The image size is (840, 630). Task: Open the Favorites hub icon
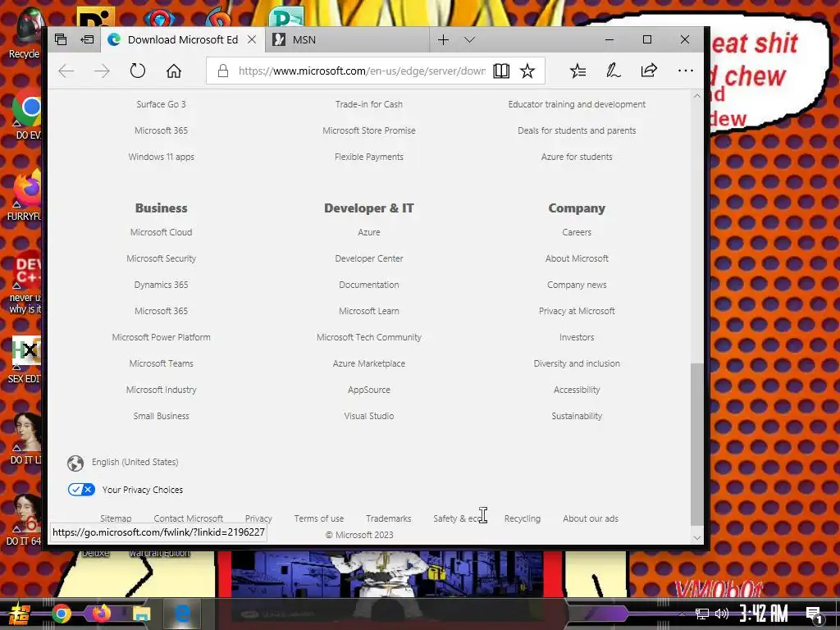point(577,71)
